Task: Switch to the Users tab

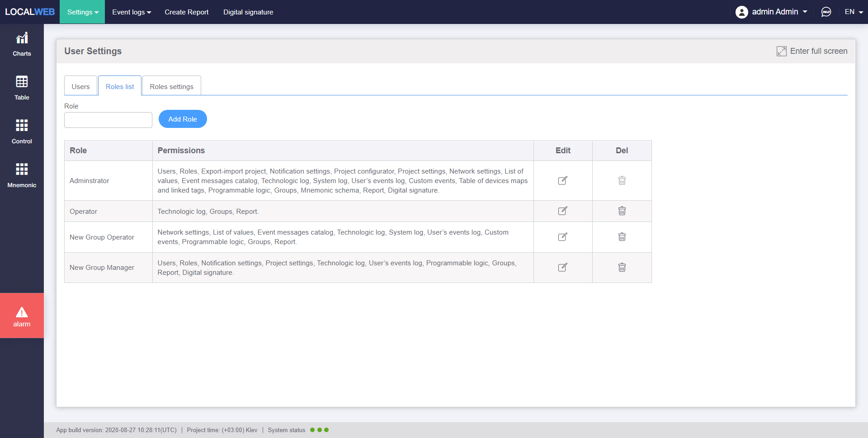Action: (x=80, y=86)
